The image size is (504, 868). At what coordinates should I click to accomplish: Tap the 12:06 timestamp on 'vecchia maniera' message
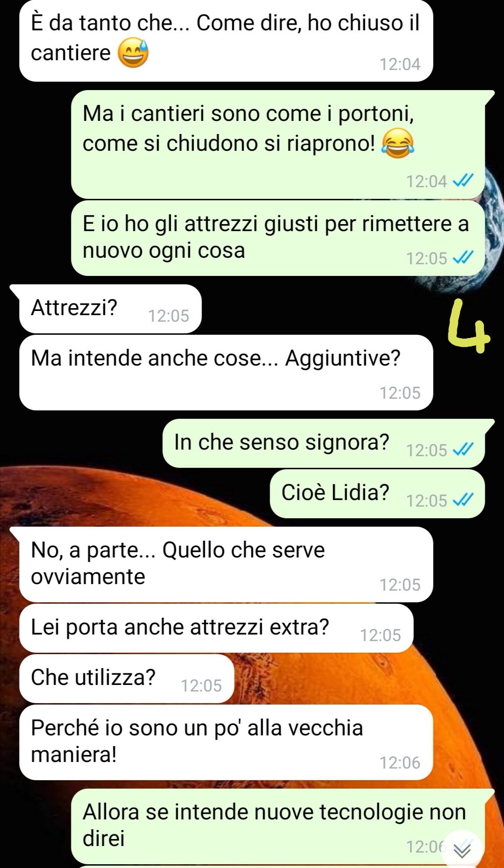(x=400, y=762)
